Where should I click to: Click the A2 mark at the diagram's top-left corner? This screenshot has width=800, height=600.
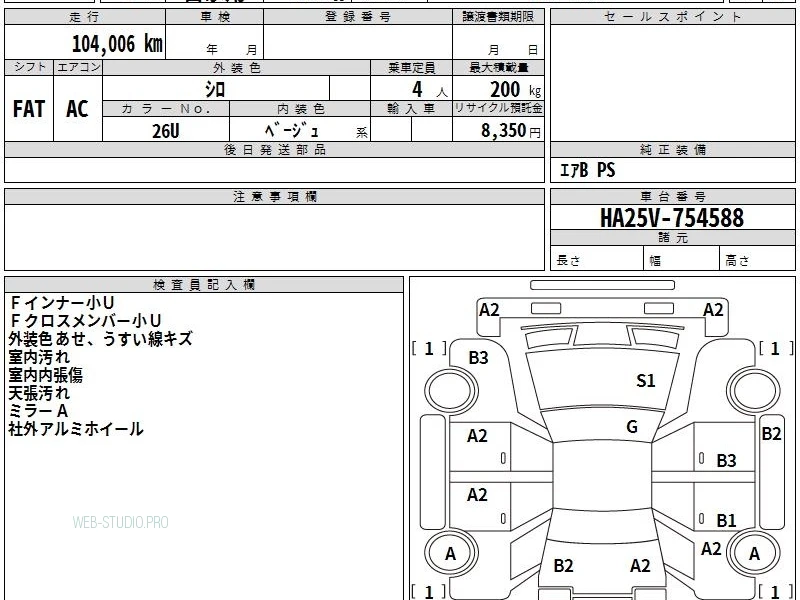click(x=489, y=310)
